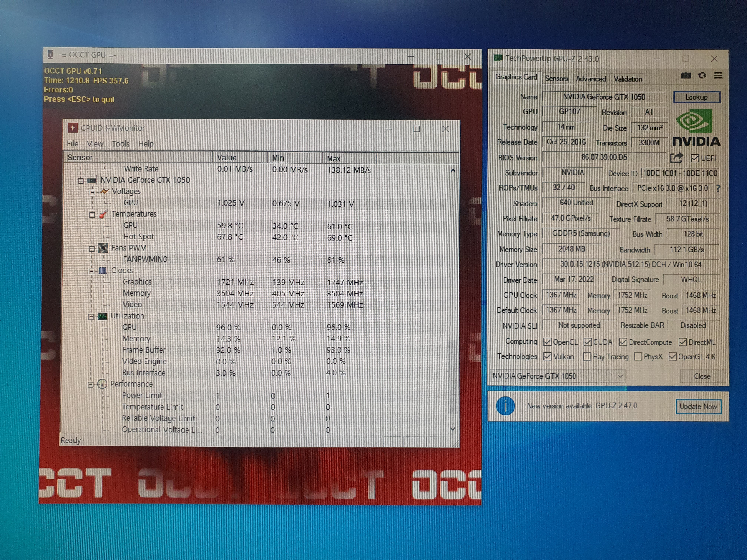The height and width of the screenshot is (560, 747).
Task: Toggle the UEFI checkbox
Action: (695, 158)
